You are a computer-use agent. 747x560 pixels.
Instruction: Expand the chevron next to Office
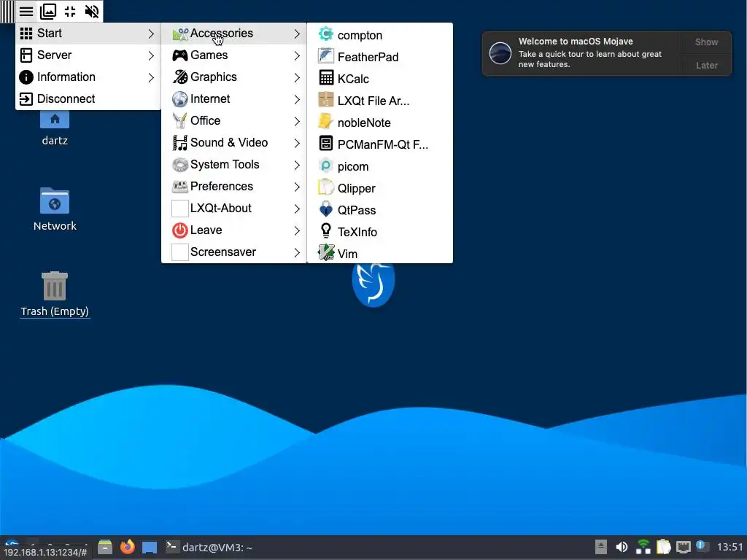(x=297, y=122)
